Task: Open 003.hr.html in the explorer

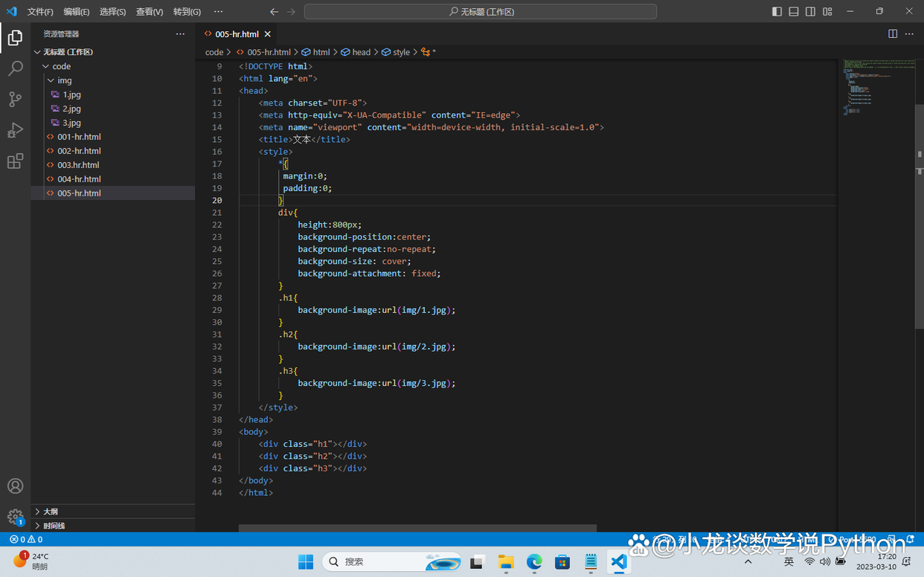Action: [78, 165]
